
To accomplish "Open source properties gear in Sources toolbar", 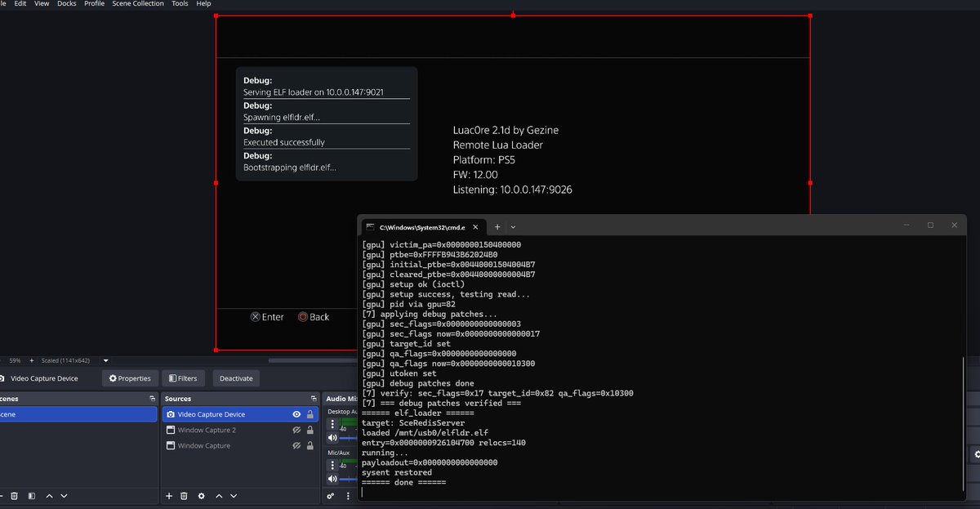I will (201, 496).
